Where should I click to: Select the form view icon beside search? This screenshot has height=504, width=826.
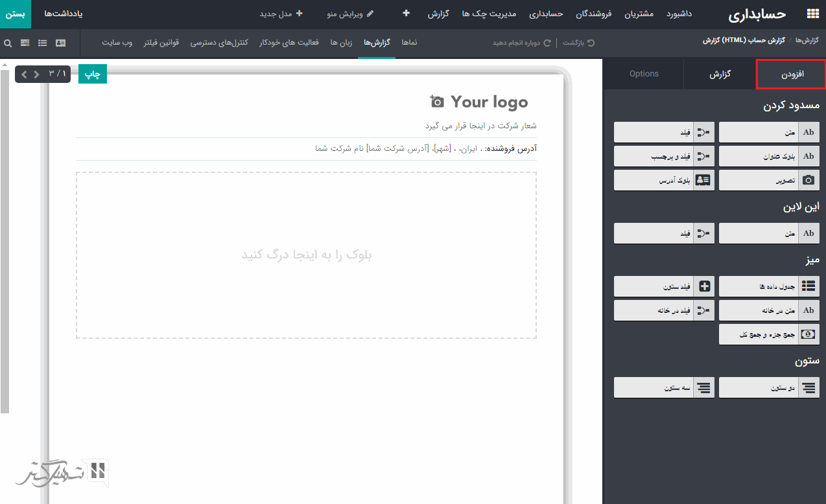coord(25,43)
